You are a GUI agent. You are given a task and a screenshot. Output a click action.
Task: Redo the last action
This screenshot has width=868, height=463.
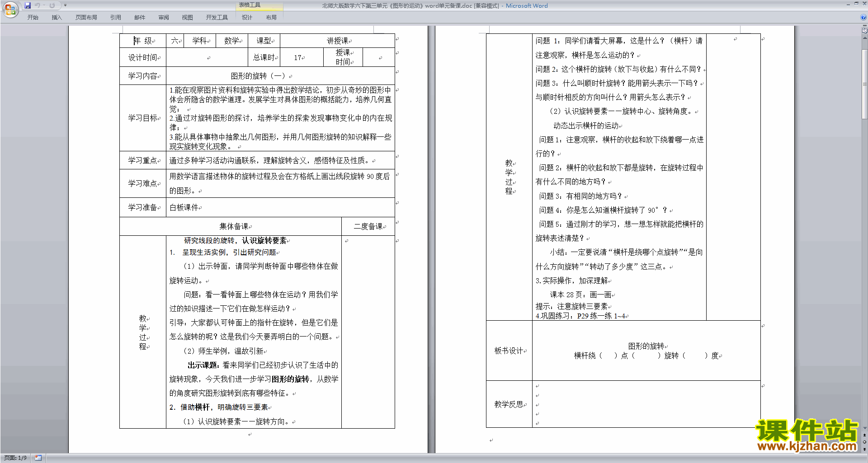pos(52,5)
